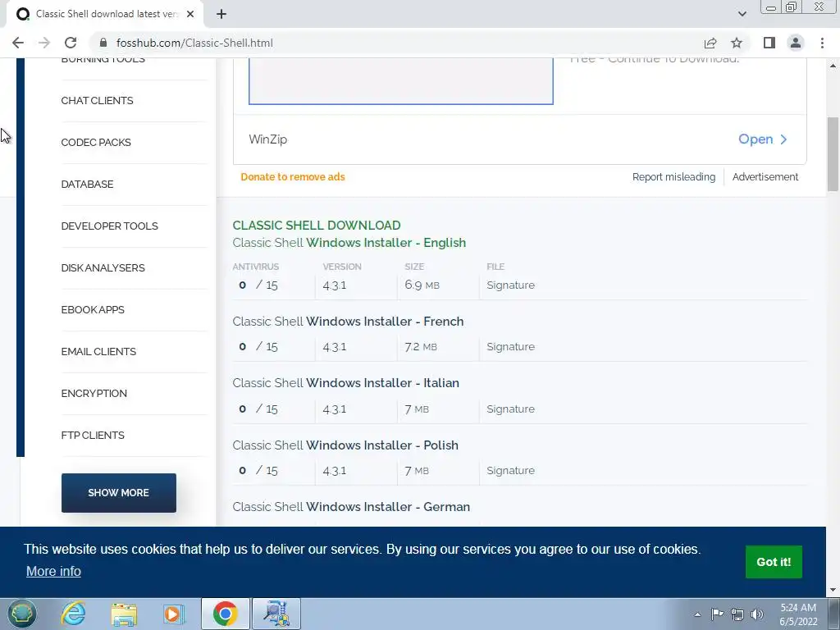Viewport: 840px width, 630px height.
Task: Open the WinZip ad link
Action: [x=763, y=139]
